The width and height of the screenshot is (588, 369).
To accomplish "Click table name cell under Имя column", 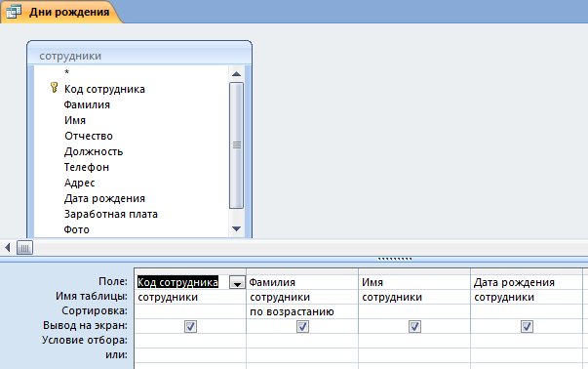I will click(414, 297).
